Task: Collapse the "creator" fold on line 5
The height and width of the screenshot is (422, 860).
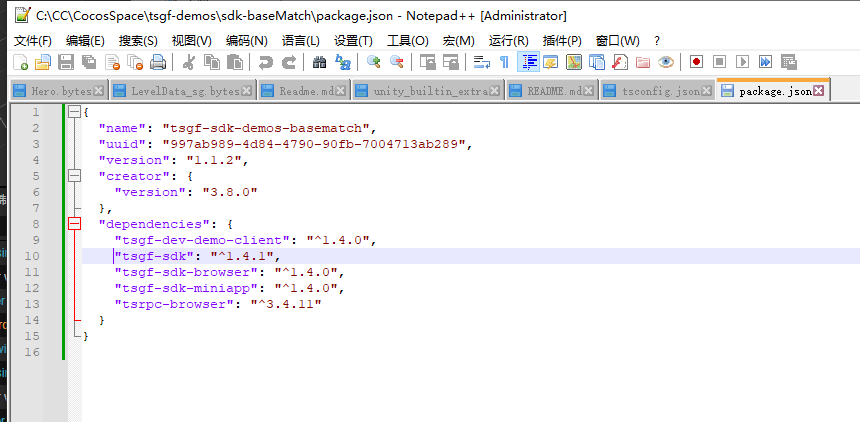Action: [74, 176]
